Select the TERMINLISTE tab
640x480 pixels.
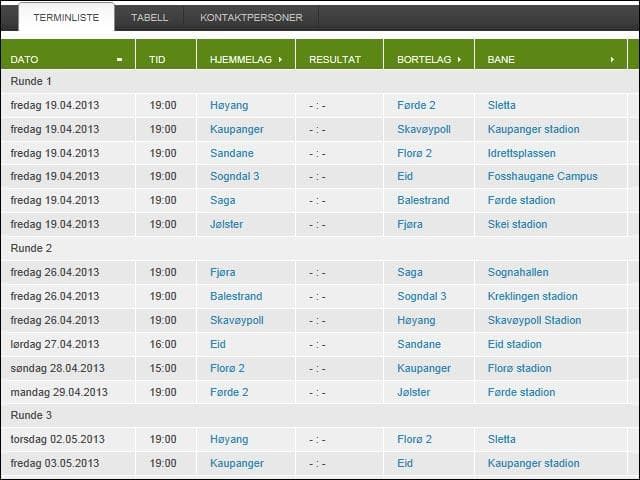click(66, 17)
